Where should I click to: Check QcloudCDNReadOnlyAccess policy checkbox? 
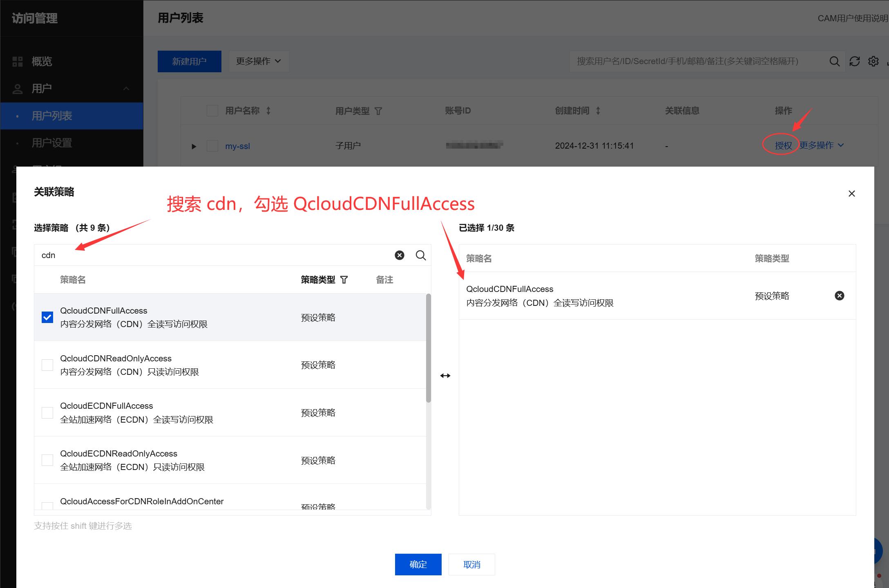47,365
